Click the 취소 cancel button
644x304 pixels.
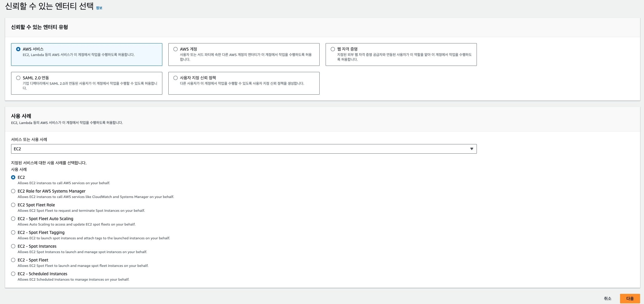point(607,299)
